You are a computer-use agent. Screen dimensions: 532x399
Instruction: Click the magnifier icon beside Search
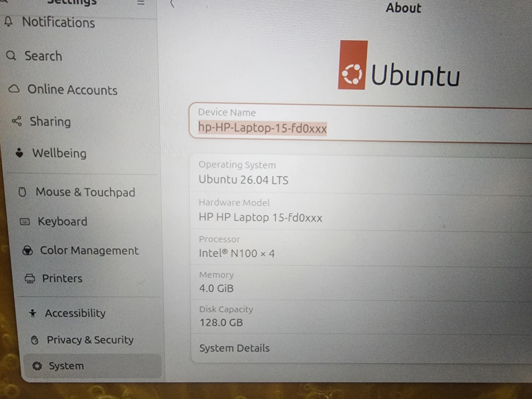11,56
